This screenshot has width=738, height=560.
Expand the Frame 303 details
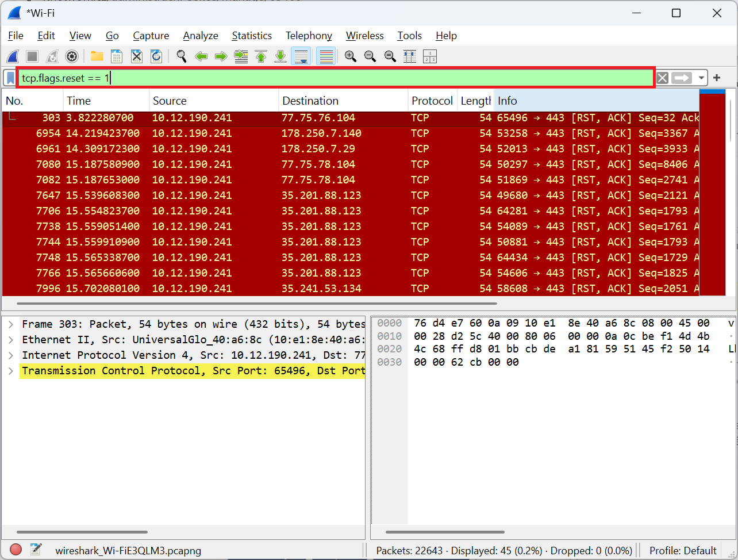coord(10,324)
